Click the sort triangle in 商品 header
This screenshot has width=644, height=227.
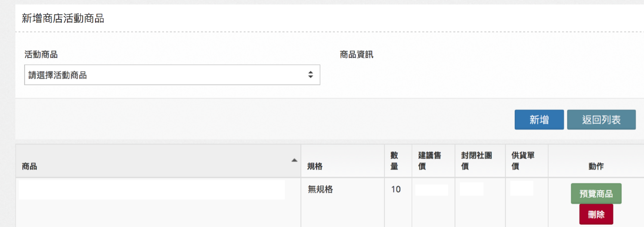(x=294, y=160)
